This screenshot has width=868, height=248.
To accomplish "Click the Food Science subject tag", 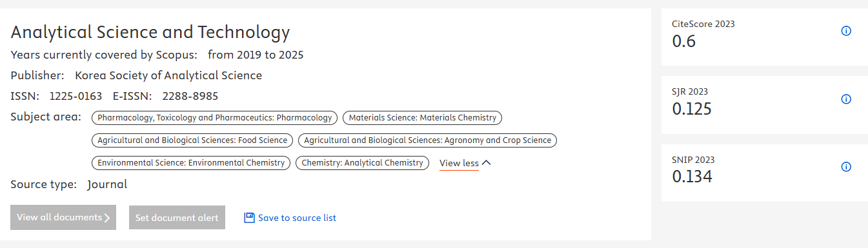I will [x=192, y=140].
